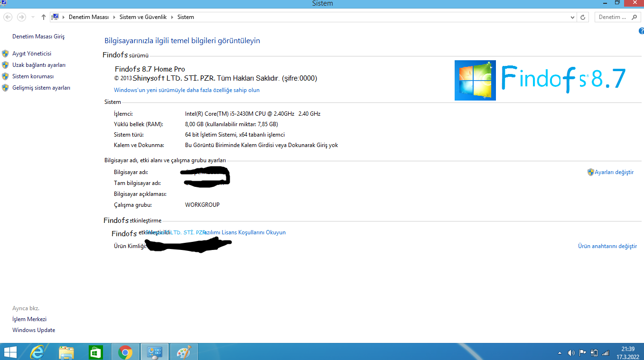Open the address bar history dropdown
This screenshot has height=360, width=644.
pos(572,17)
